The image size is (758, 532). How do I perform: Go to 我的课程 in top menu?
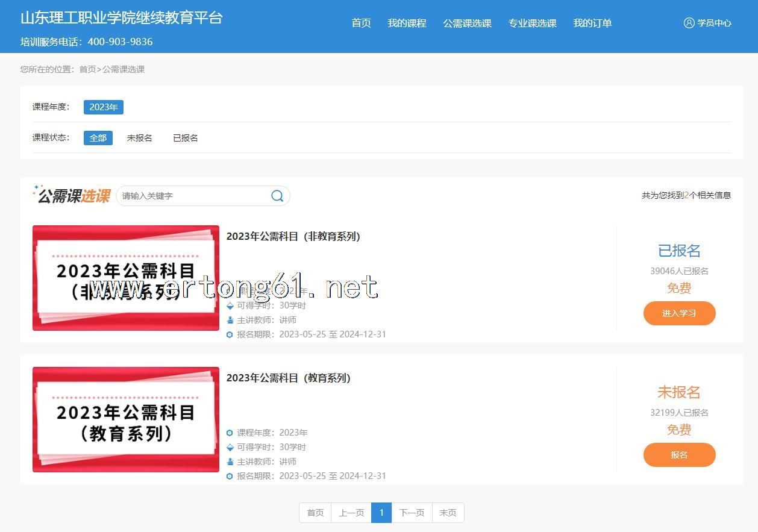407,23
